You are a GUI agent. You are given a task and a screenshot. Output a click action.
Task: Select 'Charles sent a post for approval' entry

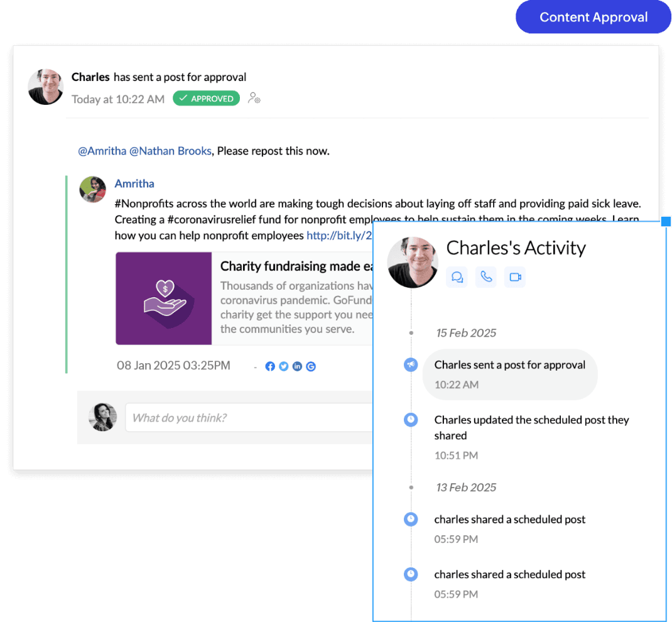(509, 365)
